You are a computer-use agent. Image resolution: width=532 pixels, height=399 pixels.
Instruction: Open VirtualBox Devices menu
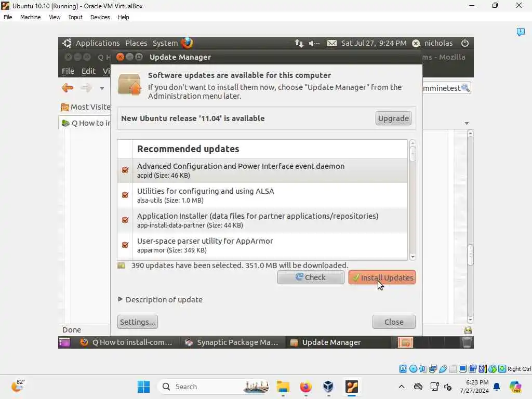pyautogui.click(x=100, y=17)
